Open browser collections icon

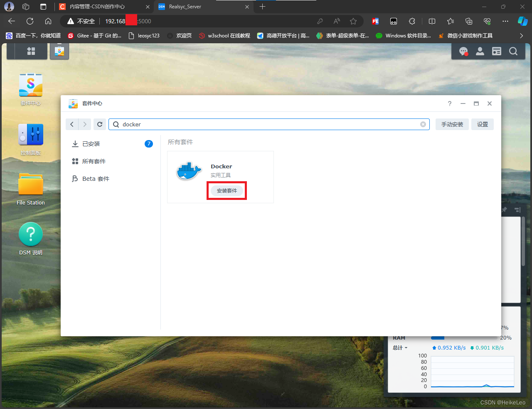[x=469, y=21]
